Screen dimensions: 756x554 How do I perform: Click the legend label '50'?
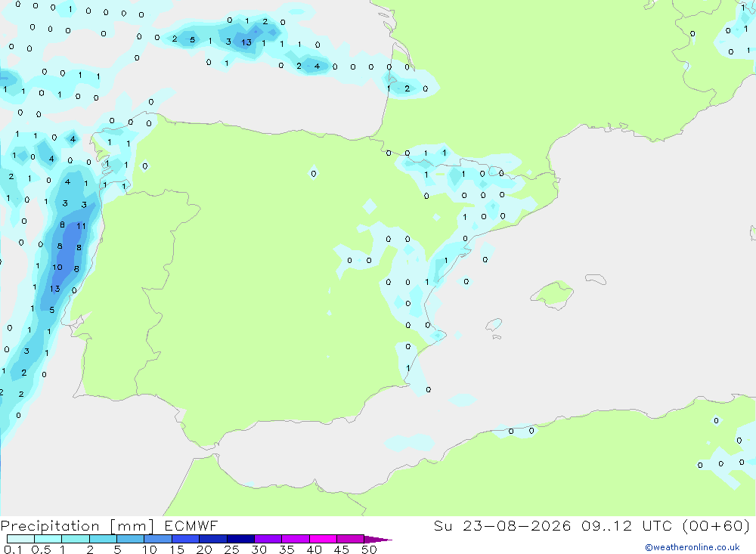[369, 549]
